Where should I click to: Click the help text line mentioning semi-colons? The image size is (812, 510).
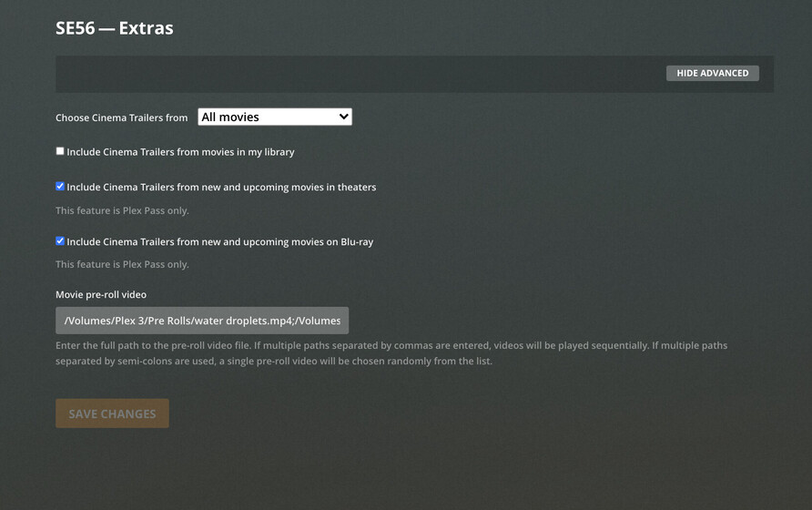(x=274, y=361)
